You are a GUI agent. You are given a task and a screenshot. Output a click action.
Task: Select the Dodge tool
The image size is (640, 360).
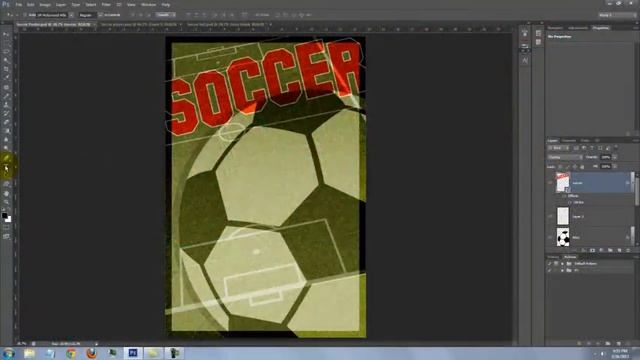tap(6, 148)
